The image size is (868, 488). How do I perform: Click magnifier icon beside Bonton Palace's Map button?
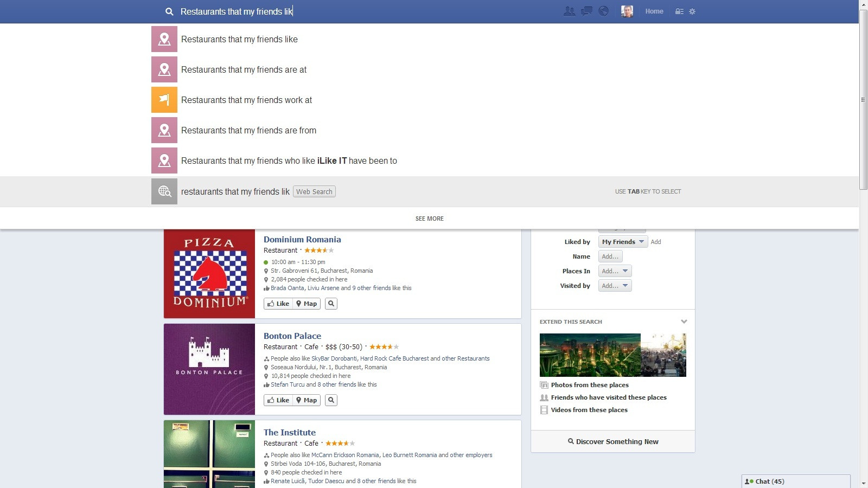(x=331, y=400)
